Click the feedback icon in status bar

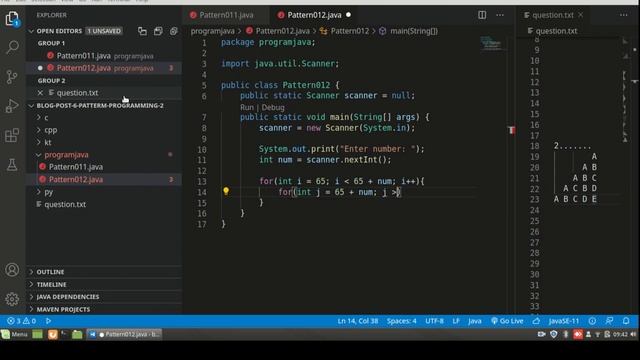(x=609, y=321)
